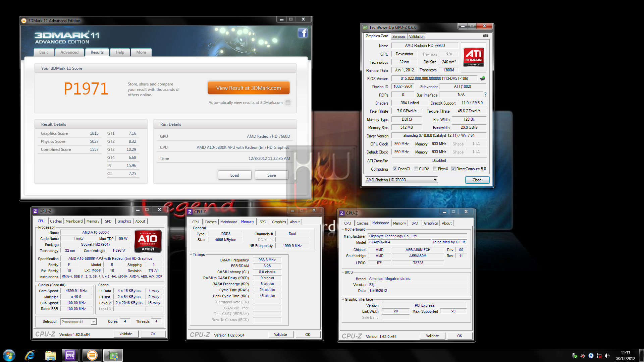
Task: Open Graphics tab in CPU-Z mainboard window
Action: (x=431, y=223)
